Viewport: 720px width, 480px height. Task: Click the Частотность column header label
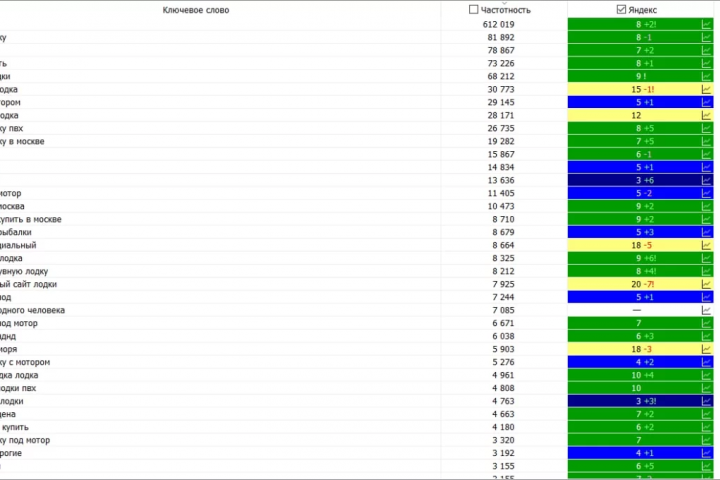click(x=506, y=10)
